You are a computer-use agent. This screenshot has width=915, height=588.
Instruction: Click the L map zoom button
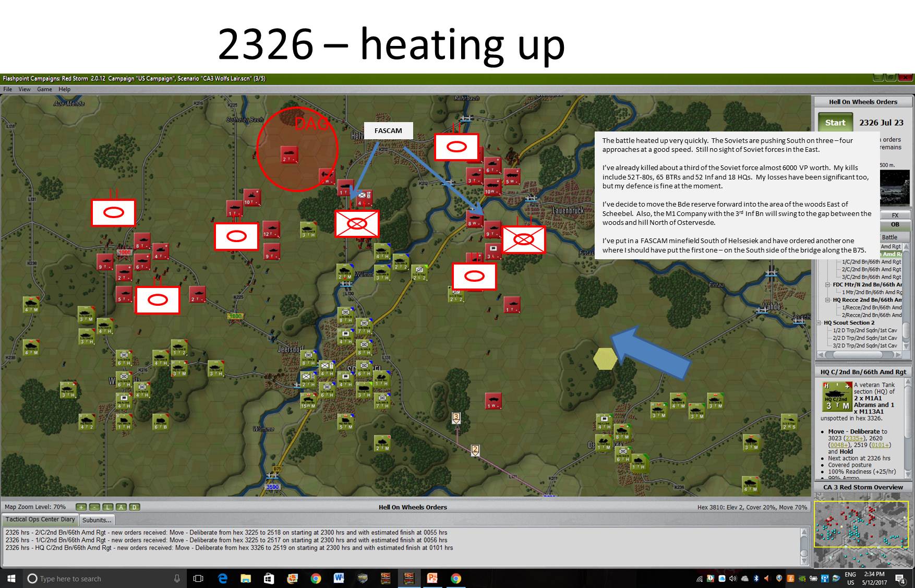(x=108, y=507)
